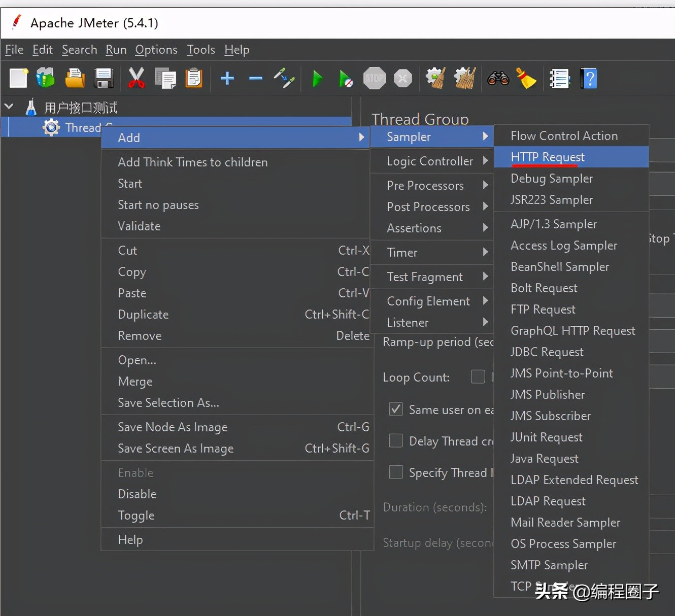Screen dimensions: 675x616
Task: Click the Save floppy disk icon
Action: click(x=104, y=78)
